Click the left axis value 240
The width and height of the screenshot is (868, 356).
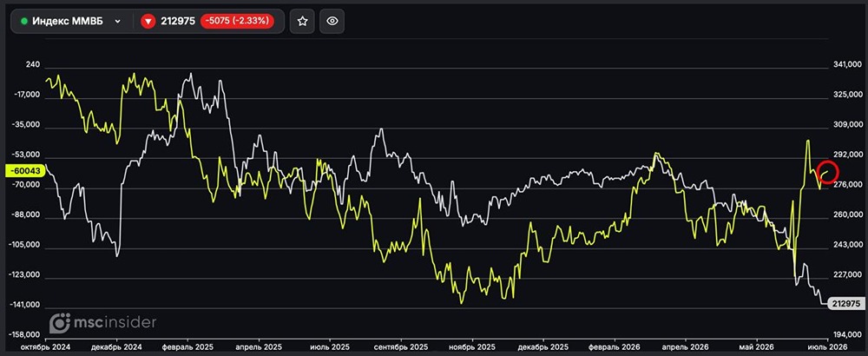33,65
